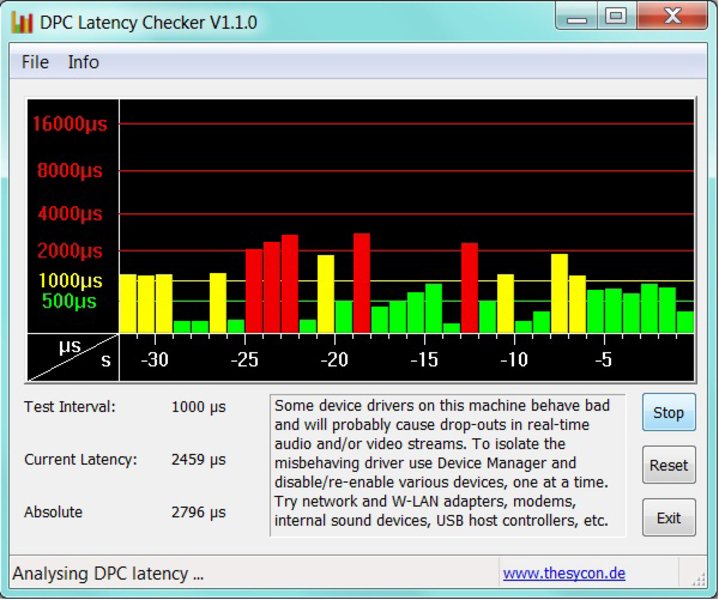Viewport: 719px width, 600px height.
Task: Select the 'Absolute' label
Action: point(53,512)
